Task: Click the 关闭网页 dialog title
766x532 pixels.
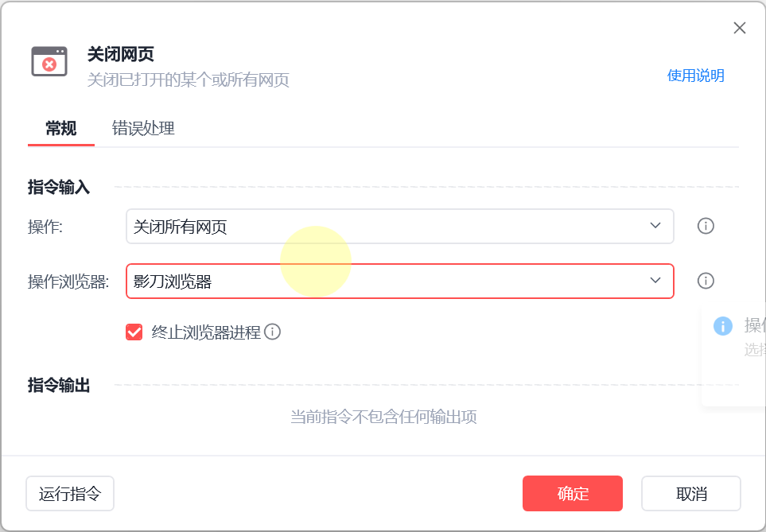Action: tap(120, 54)
